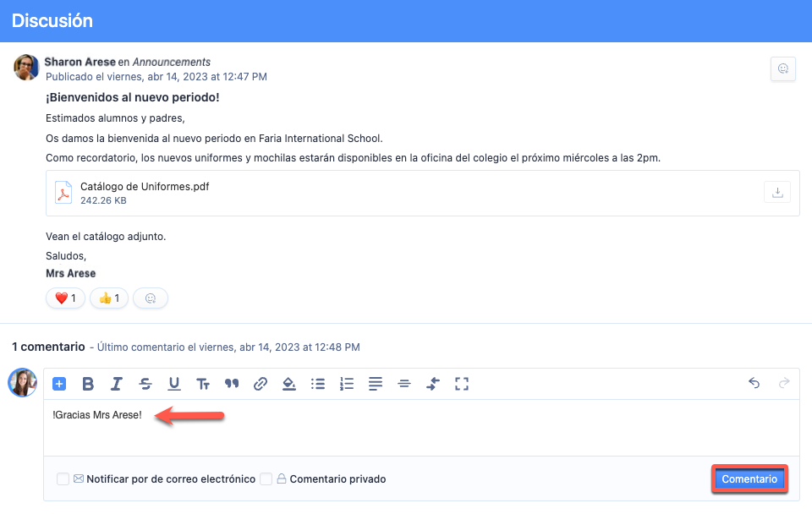
Task: Apply italic formatting in the editor
Action: click(117, 384)
